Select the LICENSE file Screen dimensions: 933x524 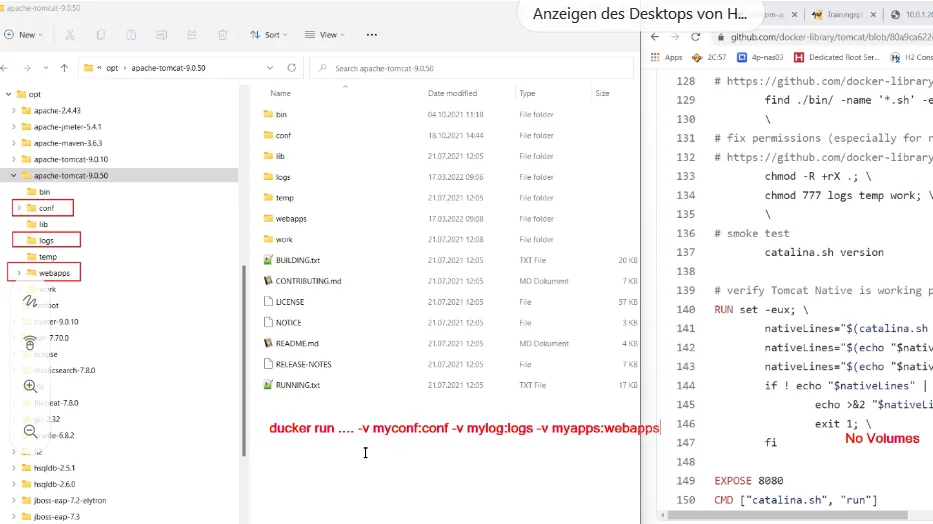(x=289, y=302)
